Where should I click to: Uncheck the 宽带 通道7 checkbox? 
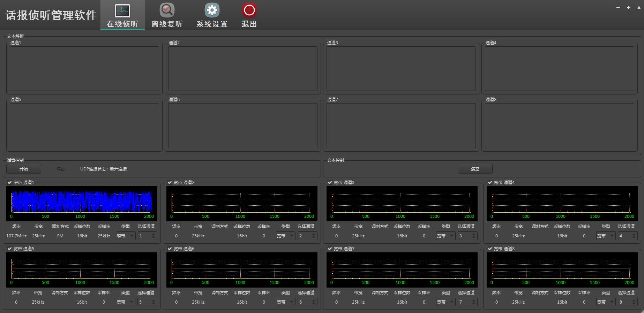[330, 249]
